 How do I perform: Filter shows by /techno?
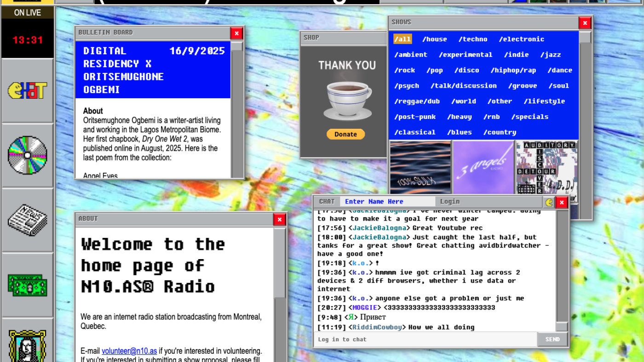472,40
